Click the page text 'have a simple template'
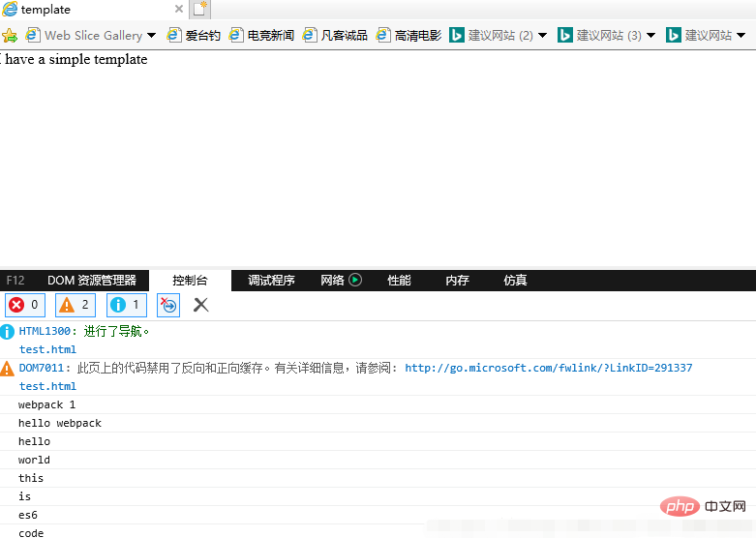Screen dimensions: 756x538 pos(76,59)
